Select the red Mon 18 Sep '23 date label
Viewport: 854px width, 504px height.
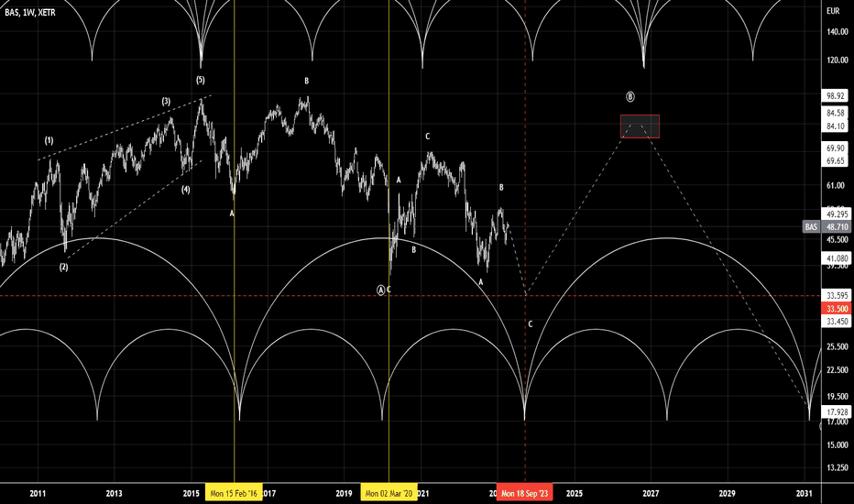524,494
